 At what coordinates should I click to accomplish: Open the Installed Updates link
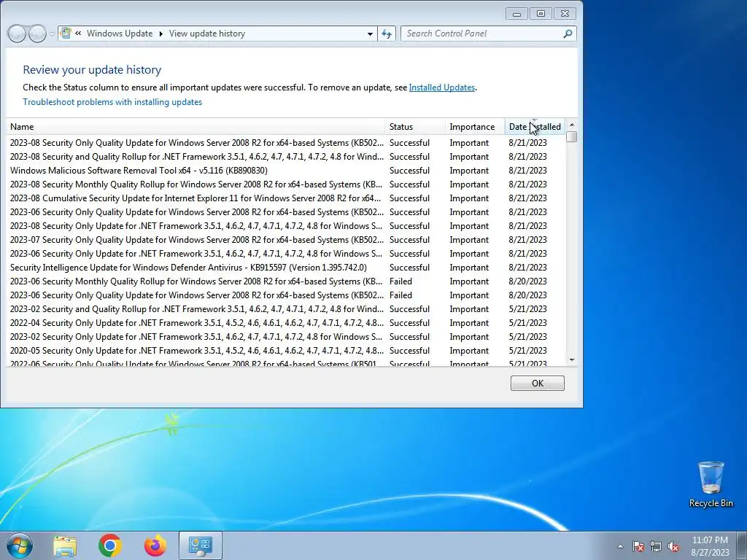click(x=441, y=87)
